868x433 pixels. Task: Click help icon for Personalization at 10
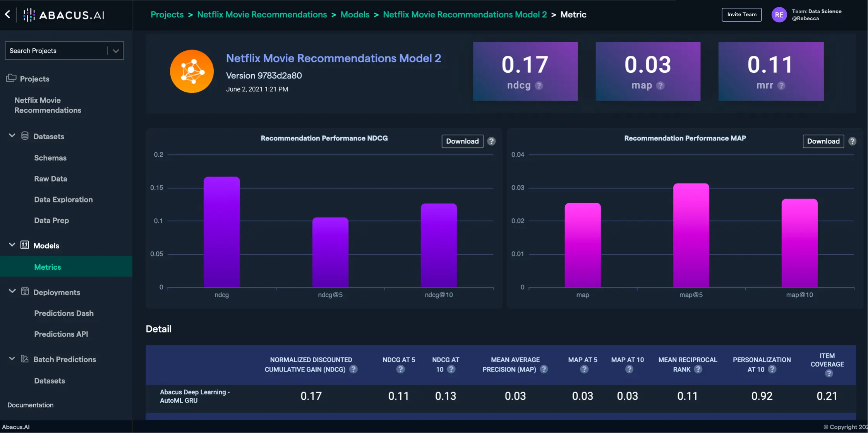coord(772,369)
